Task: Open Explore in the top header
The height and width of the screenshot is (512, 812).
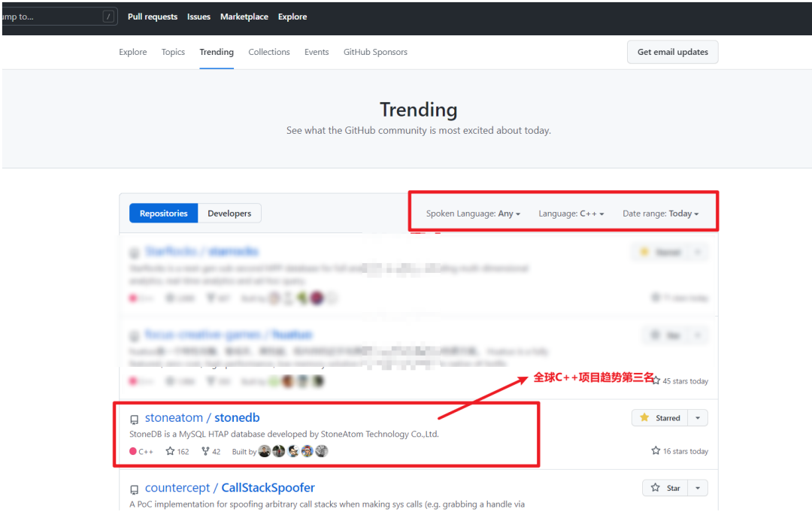Action: tap(292, 17)
